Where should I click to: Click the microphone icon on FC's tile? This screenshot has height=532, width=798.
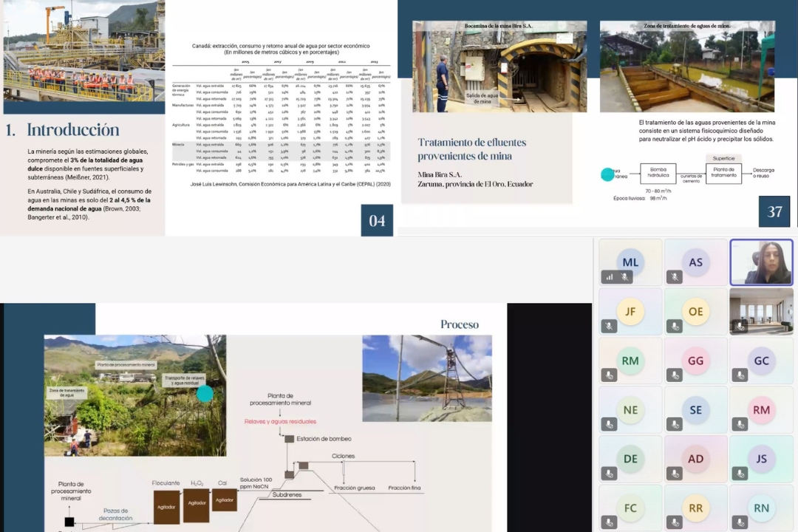pyautogui.click(x=609, y=522)
